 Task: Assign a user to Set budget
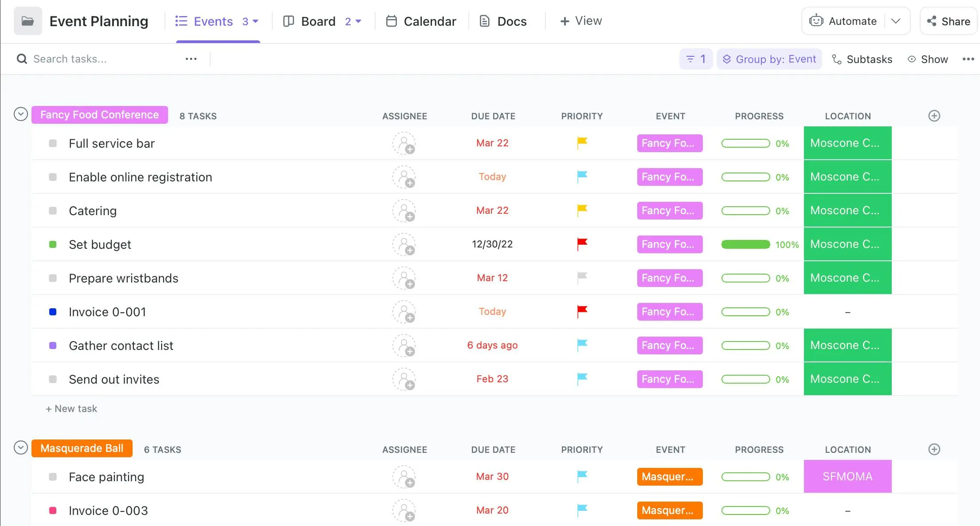coord(404,244)
